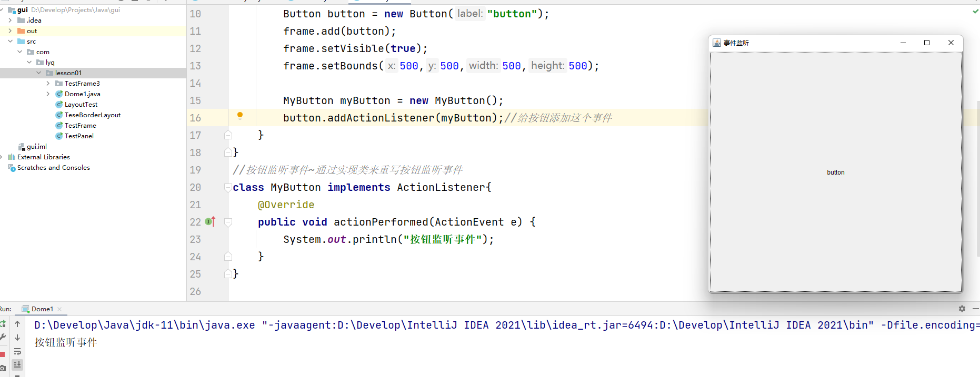Screen dimensions: 980x377
Task: Click the Java icon in 事件监听 window title
Action: click(x=717, y=43)
